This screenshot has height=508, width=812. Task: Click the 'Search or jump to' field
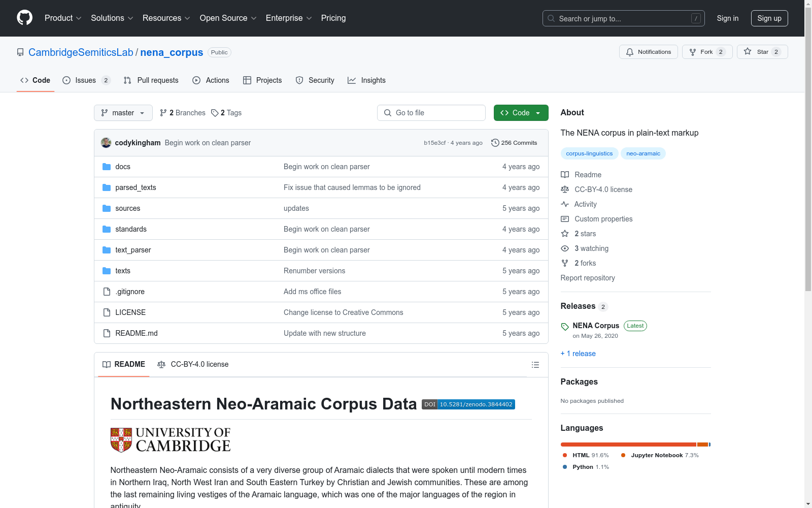click(x=624, y=18)
